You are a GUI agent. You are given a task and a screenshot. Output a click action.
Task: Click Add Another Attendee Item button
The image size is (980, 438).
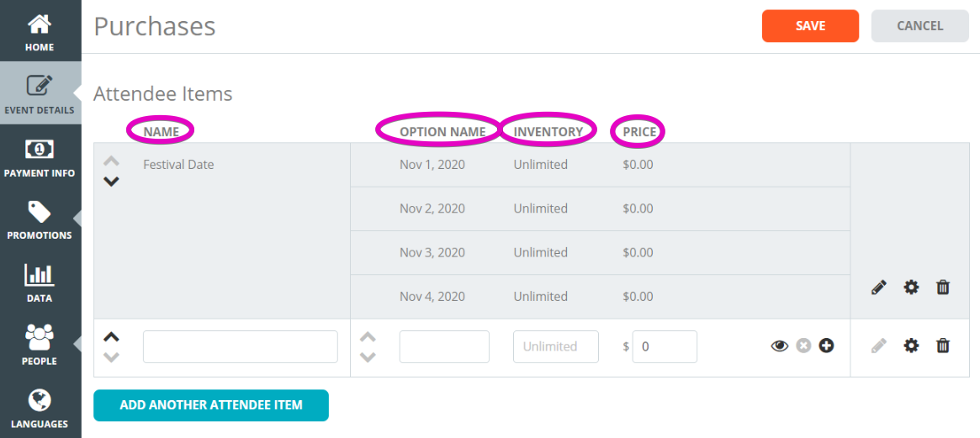tap(211, 405)
